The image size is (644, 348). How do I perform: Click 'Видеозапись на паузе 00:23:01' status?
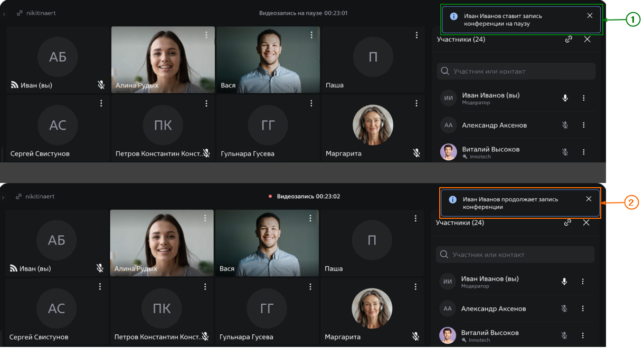[303, 13]
